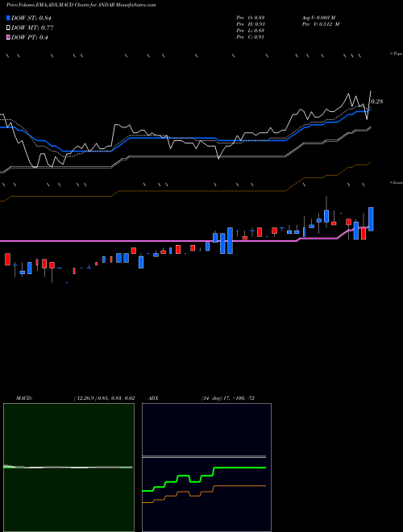Click the last tall blue candlestick

pyautogui.click(x=371, y=219)
